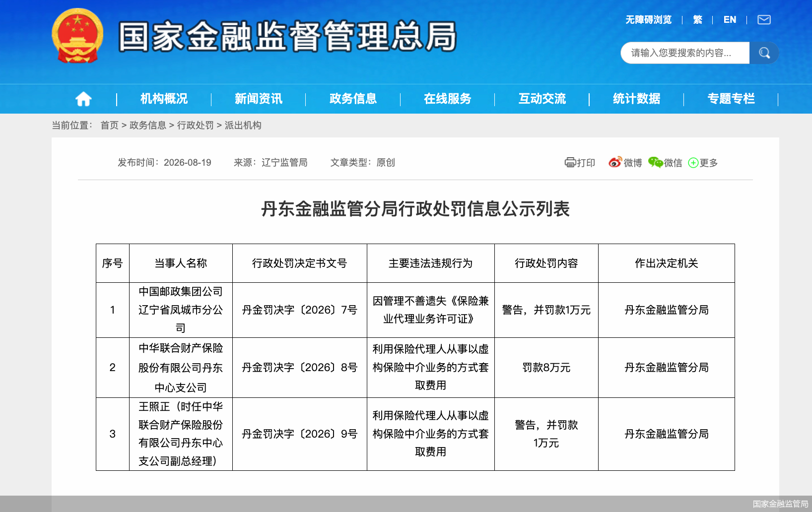This screenshot has height=512, width=812.
Task: Focus the search input field
Action: point(685,53)
